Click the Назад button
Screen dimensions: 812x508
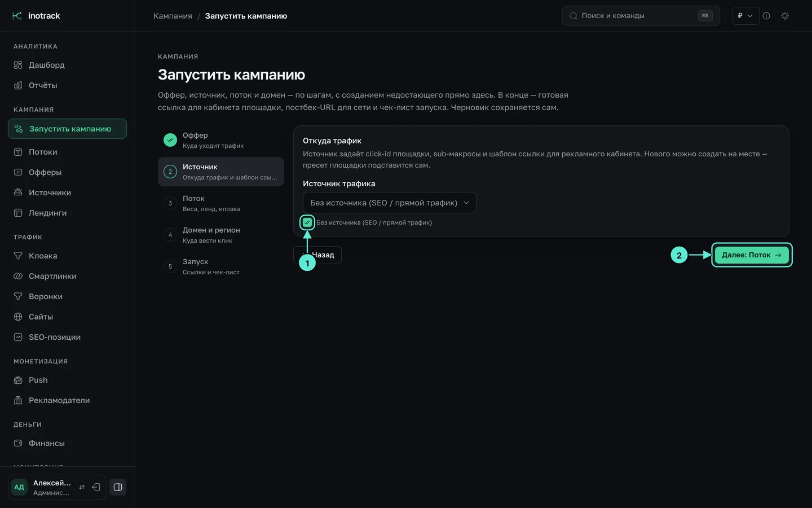[317, 255]
